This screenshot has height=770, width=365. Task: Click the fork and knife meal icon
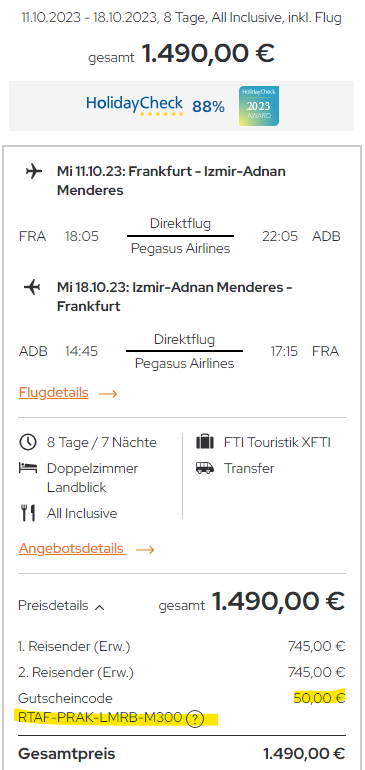pyautogui.click(x=28, y=513)
